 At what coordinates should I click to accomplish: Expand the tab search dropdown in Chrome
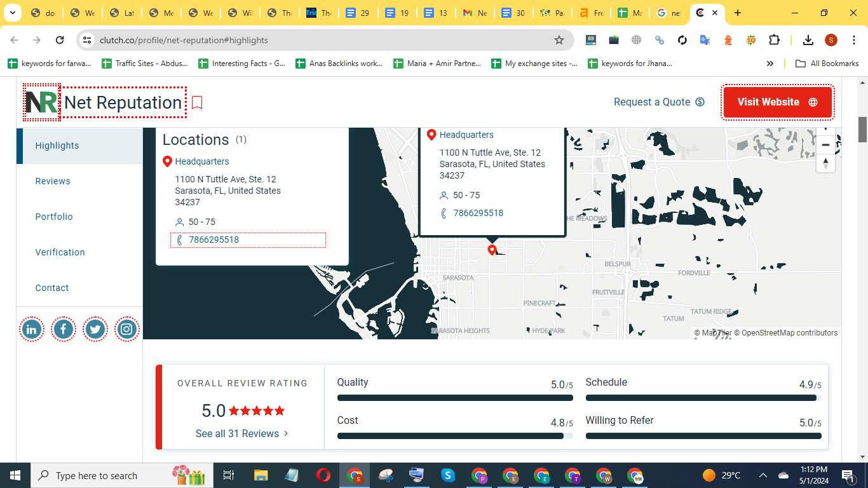pos(12,13)
